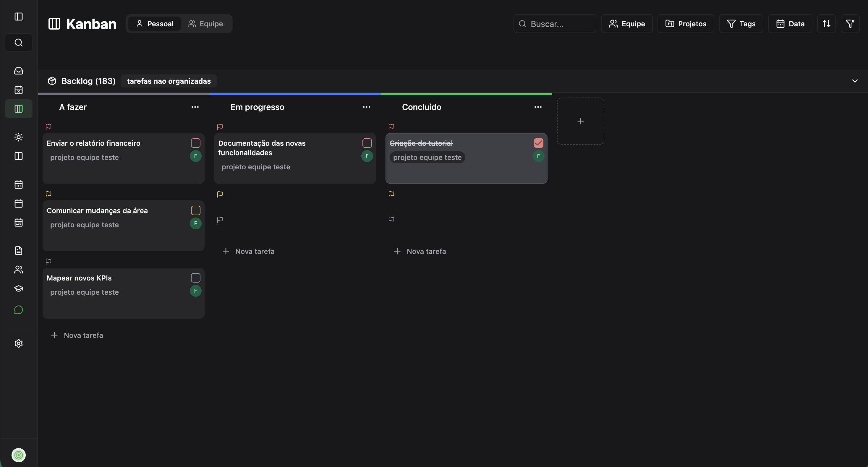Open sort options with the arrows icon
The height and width of the screenshot is (467, 868).
(x=827, y=24)
